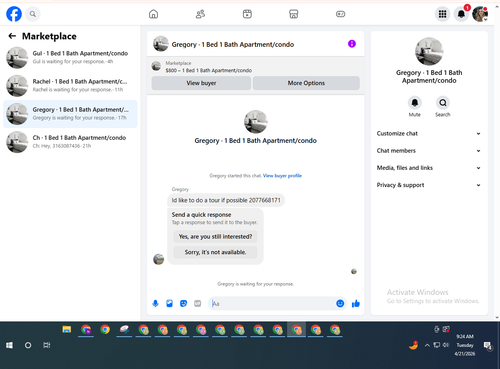Screen dimensions: 500x369
Task: Choose a sticker with the sticker icon
Action: coord(183,303)
